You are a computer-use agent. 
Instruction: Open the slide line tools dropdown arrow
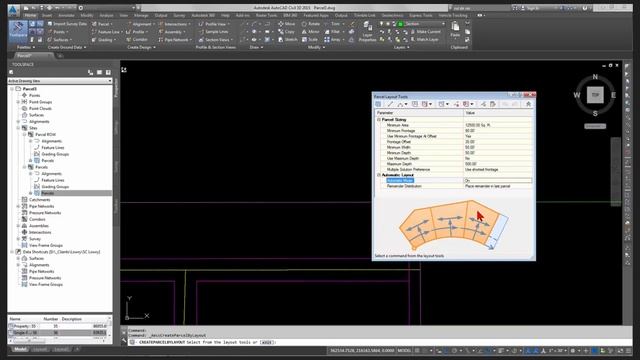point(431,104)
